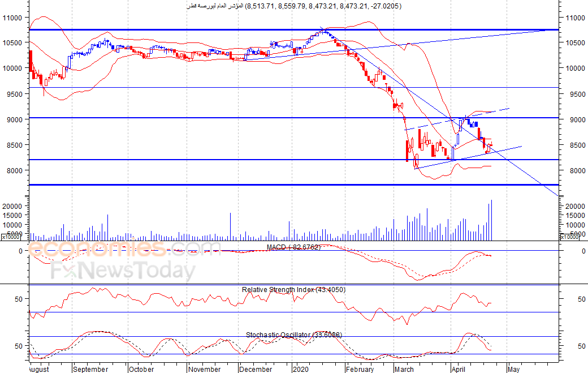Click the December label on the time axis
The width and height of the screenshot is (588, 373).
(x=256, y=369)
